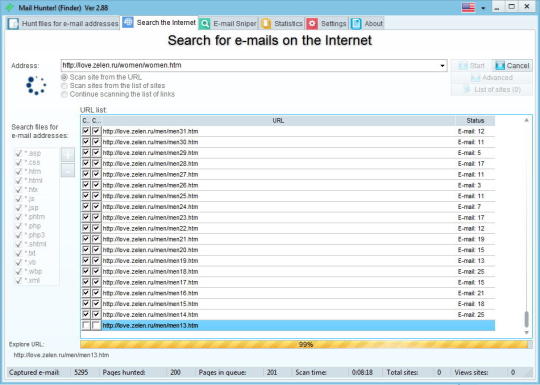Click inside the Address input field
Image resolution: width=540 pixels, height=385 pixels.
(x=250, y=65)
